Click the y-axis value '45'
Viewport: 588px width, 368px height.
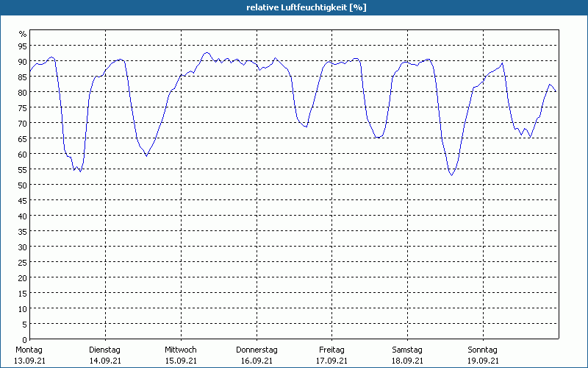tap(23, 200)
